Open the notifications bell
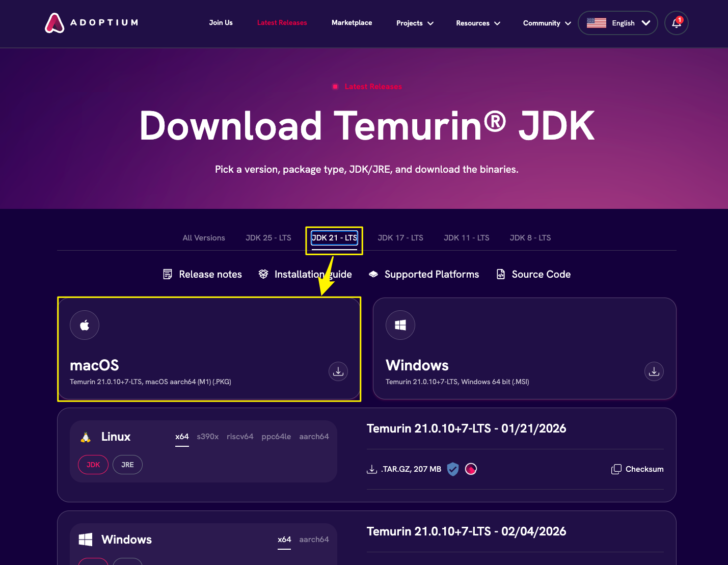 click(x=677, y=23)
